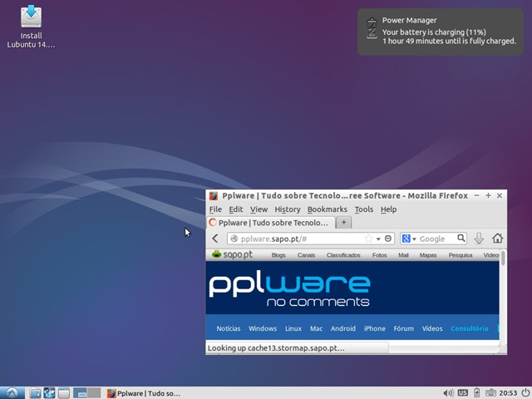Bookmark this page with star icon

(368, 239)
